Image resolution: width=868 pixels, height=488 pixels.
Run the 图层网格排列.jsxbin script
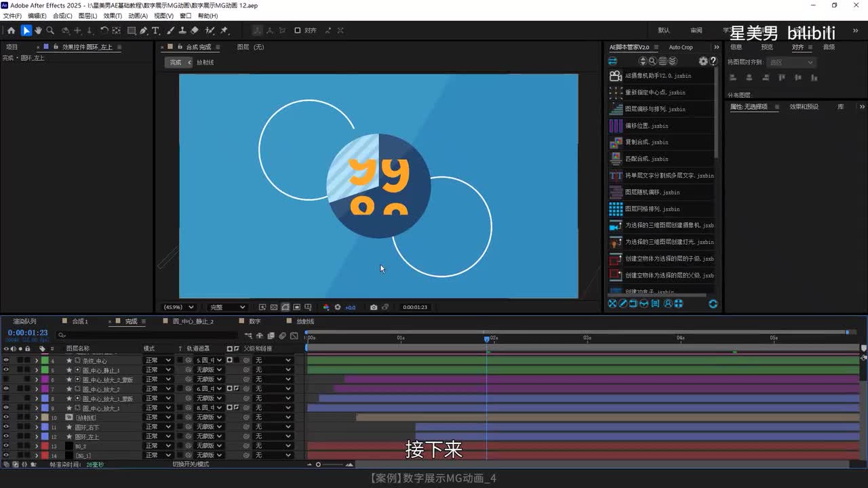pos(661,209)
